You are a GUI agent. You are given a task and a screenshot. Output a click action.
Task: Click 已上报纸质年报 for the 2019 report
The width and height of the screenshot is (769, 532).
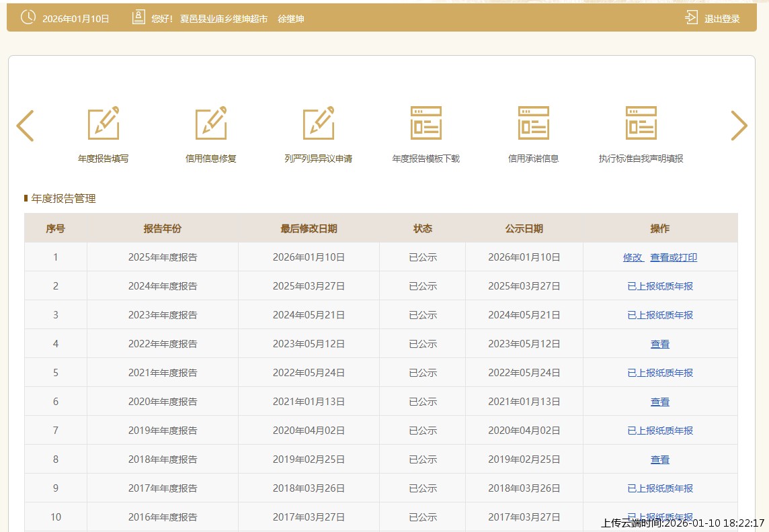point(660,431)
